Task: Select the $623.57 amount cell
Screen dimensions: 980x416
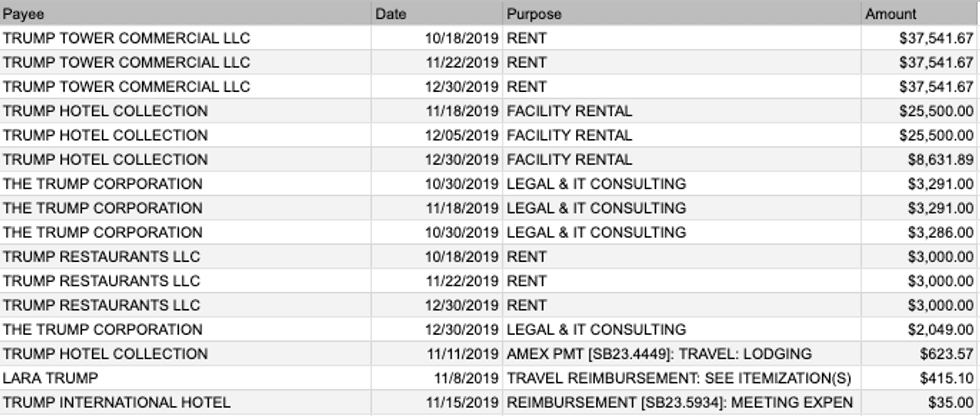Action: pos(920,354)
